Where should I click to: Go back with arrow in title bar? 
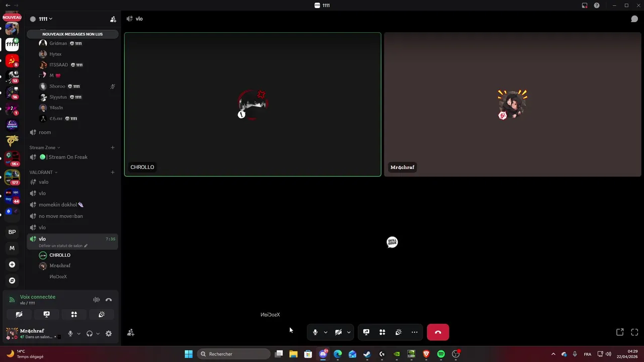pyautogui.click(x=8, y=5)
